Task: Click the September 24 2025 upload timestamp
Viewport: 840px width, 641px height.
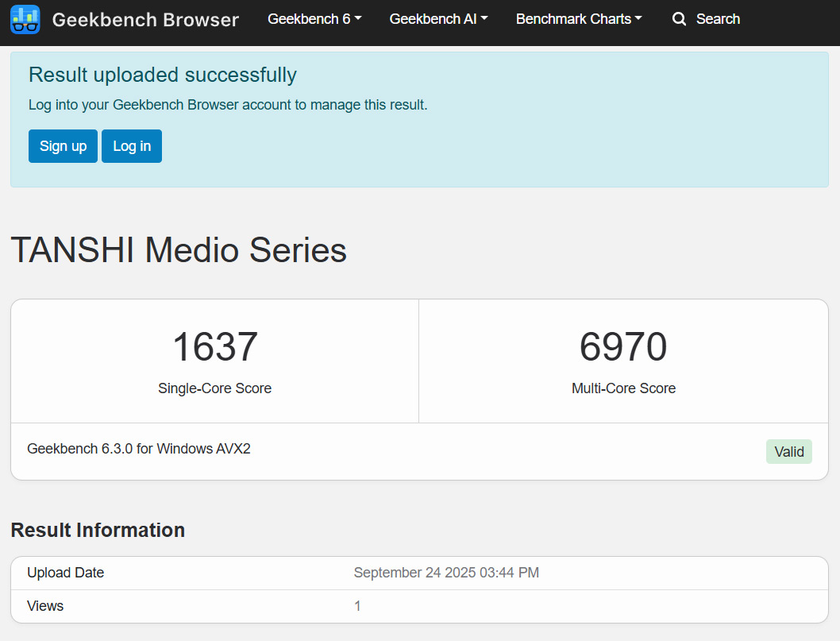Action: 446,573
